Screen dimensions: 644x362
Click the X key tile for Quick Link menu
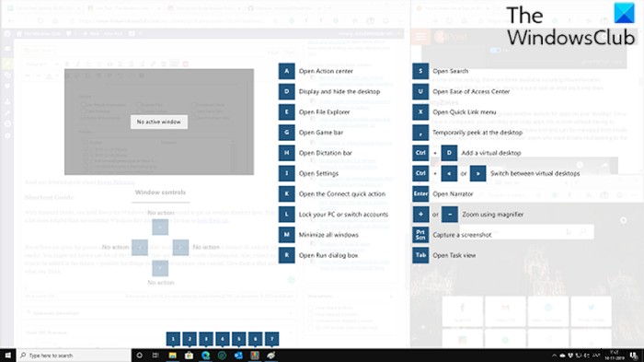pos(420,111)
